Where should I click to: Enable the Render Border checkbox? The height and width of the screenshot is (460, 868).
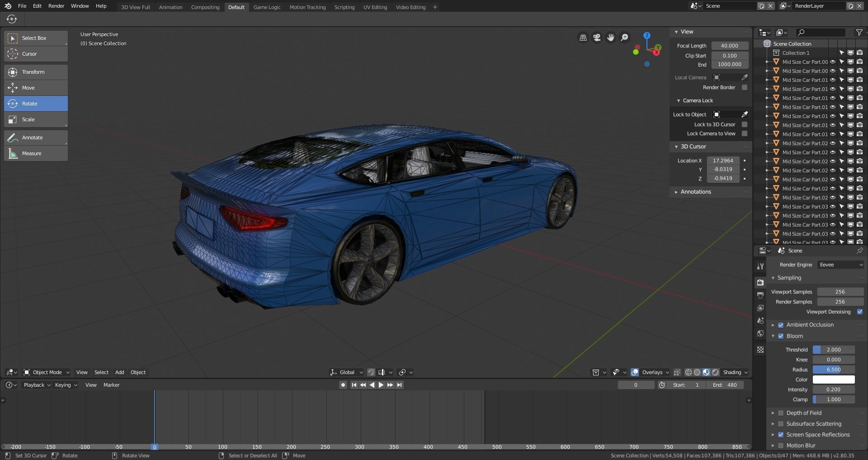tap(745, 87)
